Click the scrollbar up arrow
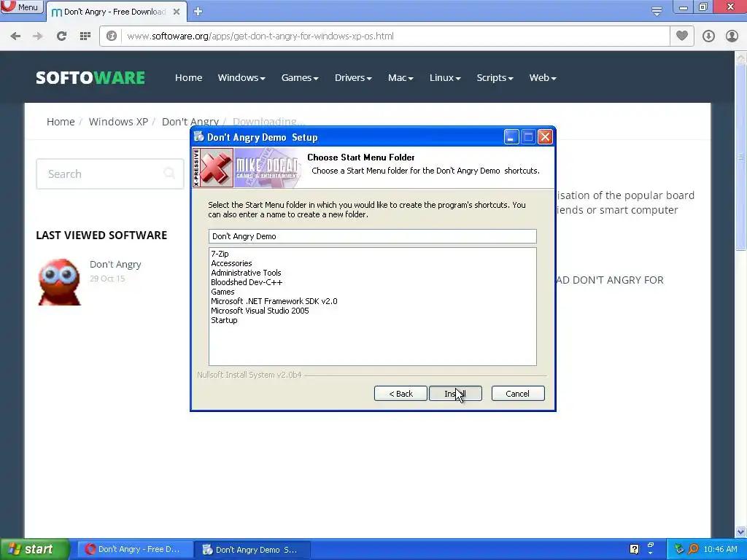747x560 pixels. pyautogui.click(x=741, y=58)
